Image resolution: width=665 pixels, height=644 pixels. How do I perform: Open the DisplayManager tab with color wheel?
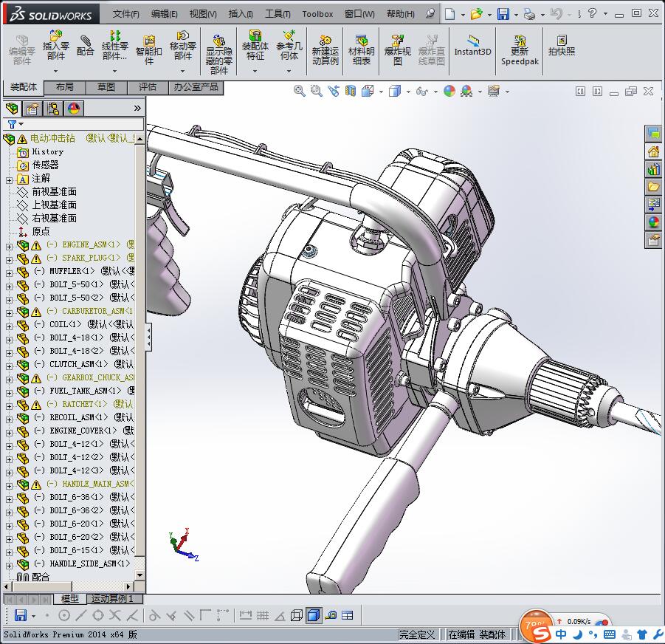73,109
